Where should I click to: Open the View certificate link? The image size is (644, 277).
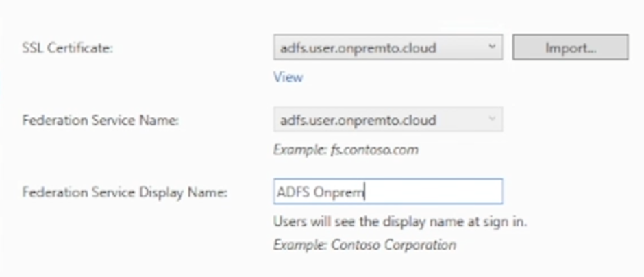tap(288, 77)
